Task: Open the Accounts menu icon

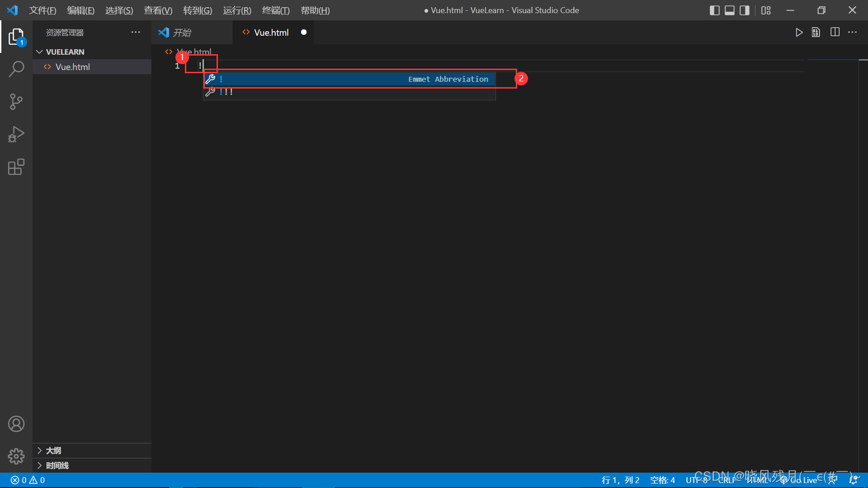Action: (x=16, y=424)
